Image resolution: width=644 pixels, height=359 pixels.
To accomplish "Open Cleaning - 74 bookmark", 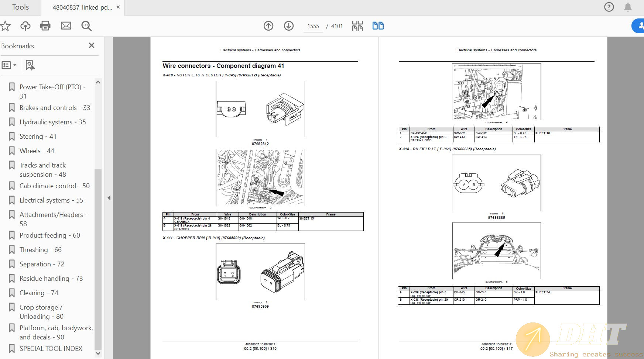I will [x=39, y=293].
